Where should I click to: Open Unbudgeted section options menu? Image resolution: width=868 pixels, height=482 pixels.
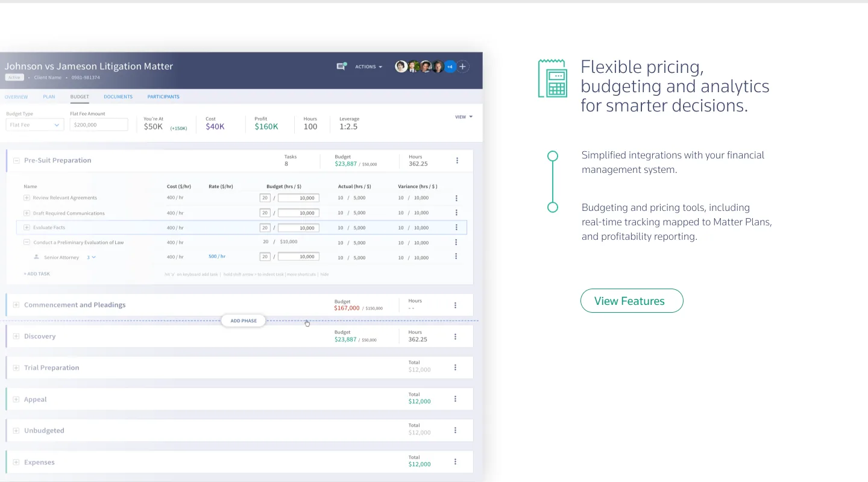click(x=455, y=430)
